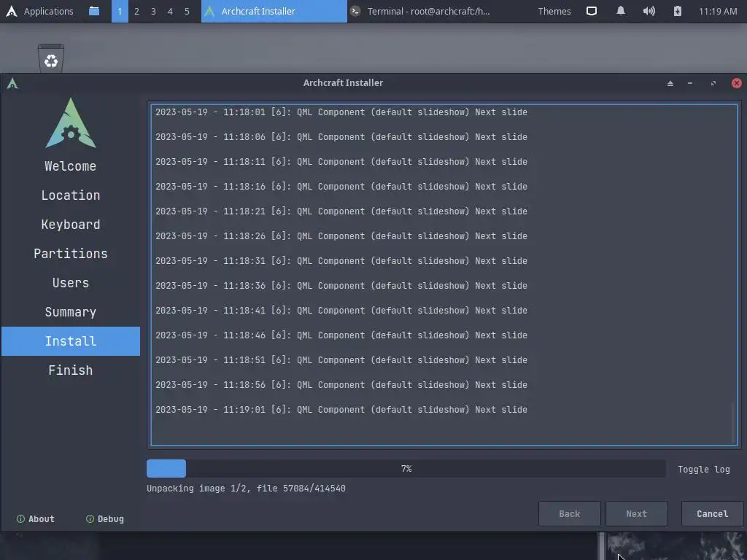Click the Archcraft logo in the top panel

(12, 11)
